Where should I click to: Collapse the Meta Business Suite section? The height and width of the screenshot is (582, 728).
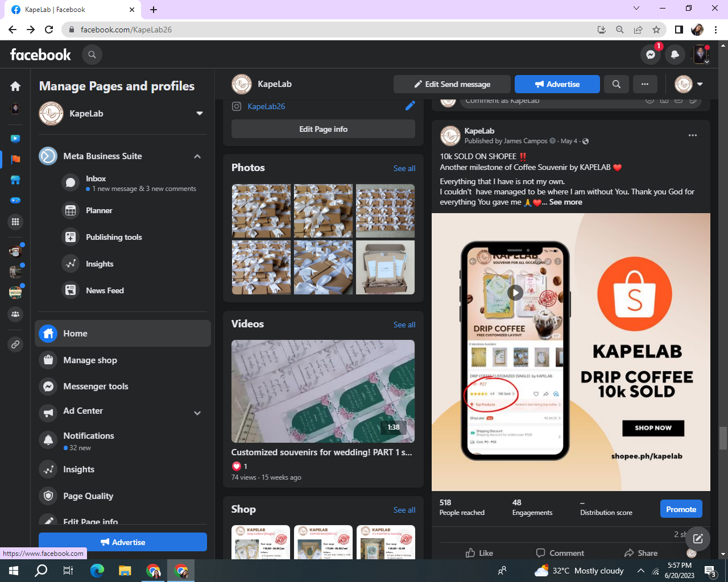197,156
